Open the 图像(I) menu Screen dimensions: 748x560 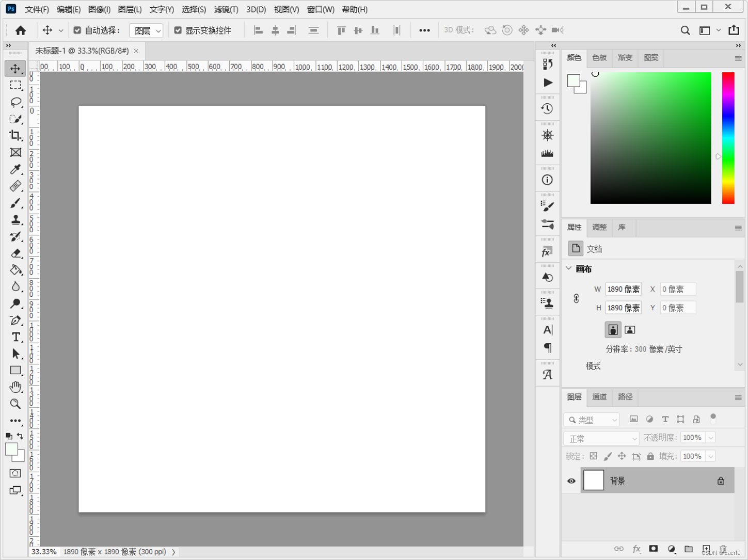99,9
